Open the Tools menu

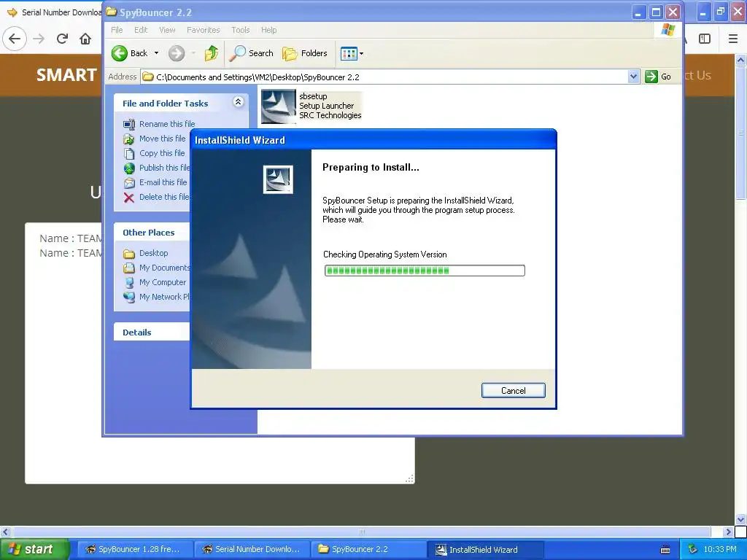pos(241,30)
